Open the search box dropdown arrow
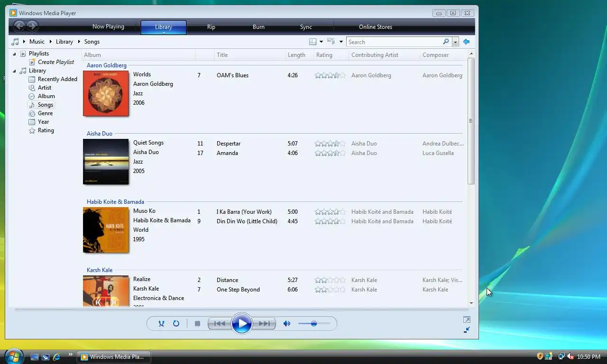The image size is (607, 364). pyautogui.click(x=455, y=42)
